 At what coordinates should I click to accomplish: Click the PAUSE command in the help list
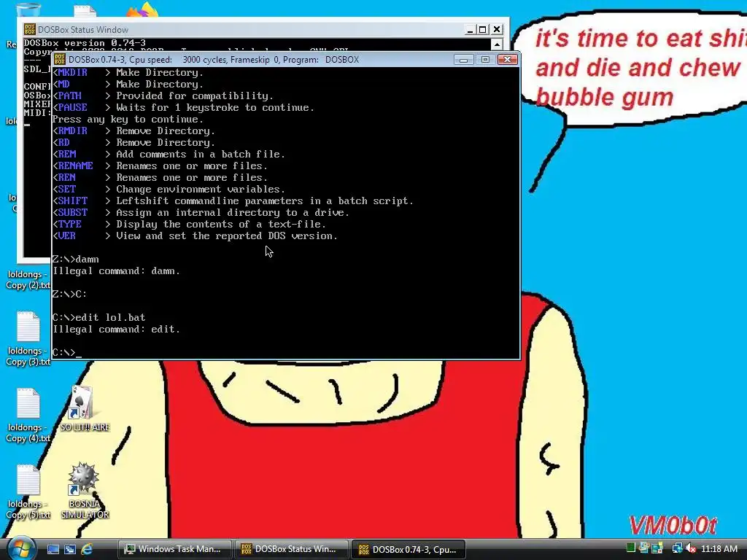click(72, 108)
